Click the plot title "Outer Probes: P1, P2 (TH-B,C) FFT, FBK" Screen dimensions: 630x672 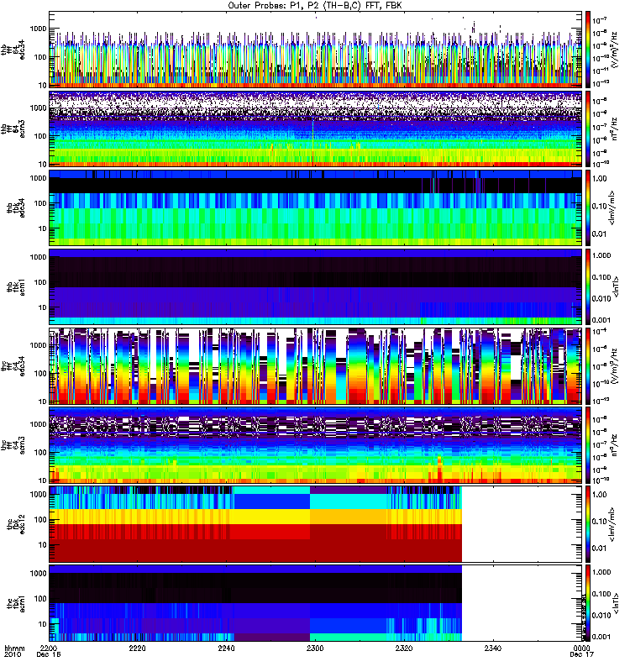[x=315, y=6]
